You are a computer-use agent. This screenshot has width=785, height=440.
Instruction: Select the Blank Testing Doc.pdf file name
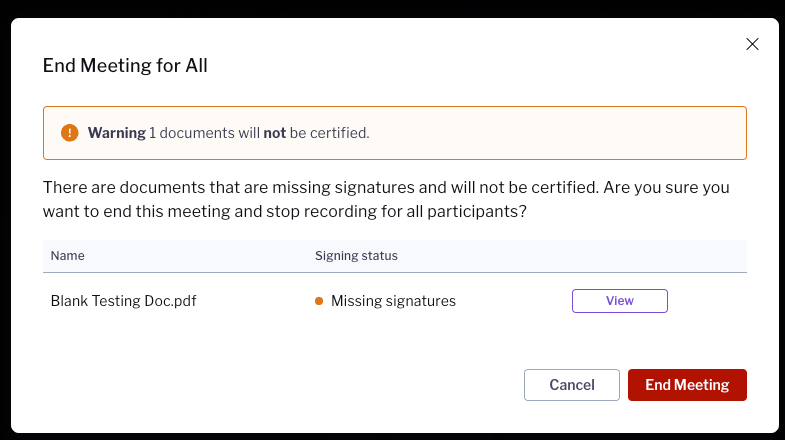click(123, 301)
